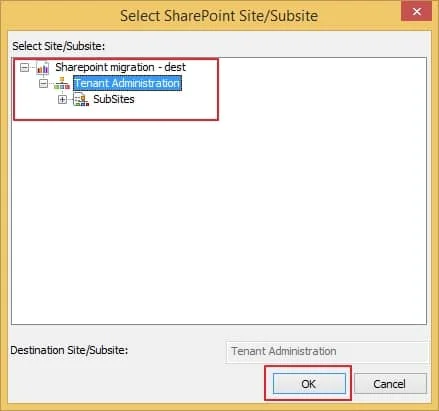This screenshot has height=411, width=439.
Task: Click the Select Site/Subsite: label
Action: pyautogui.click(x=59, y=46)
